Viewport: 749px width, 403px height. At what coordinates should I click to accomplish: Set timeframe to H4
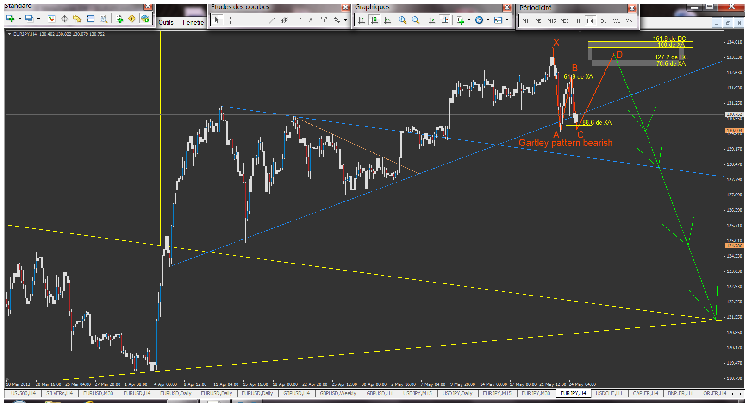click(590, 21)
